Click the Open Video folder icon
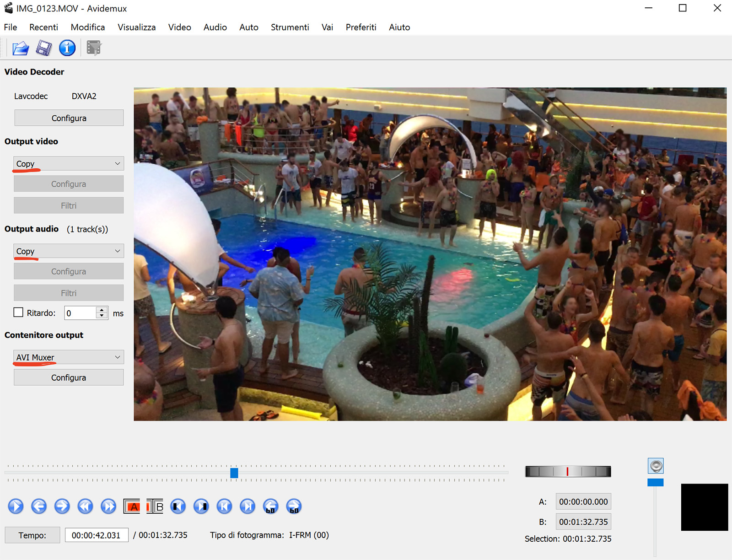Image resolution: width=732 pixels, height=560 pixels. coord(21,48)
